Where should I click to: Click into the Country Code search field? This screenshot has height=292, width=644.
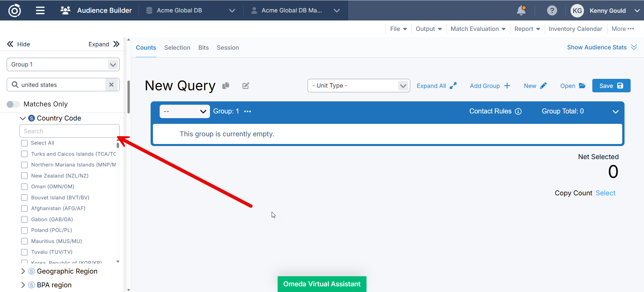pyautogui.click(x=69, y=131)
